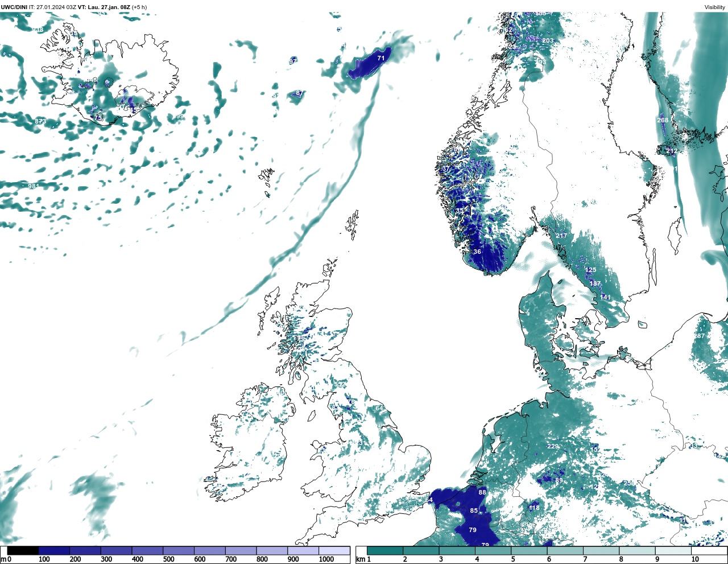This screenshot has width=728, height=564.
Task: Click the 'VT: Lau. 27.jan. 08Z' valid time
Action: (104, 7)
